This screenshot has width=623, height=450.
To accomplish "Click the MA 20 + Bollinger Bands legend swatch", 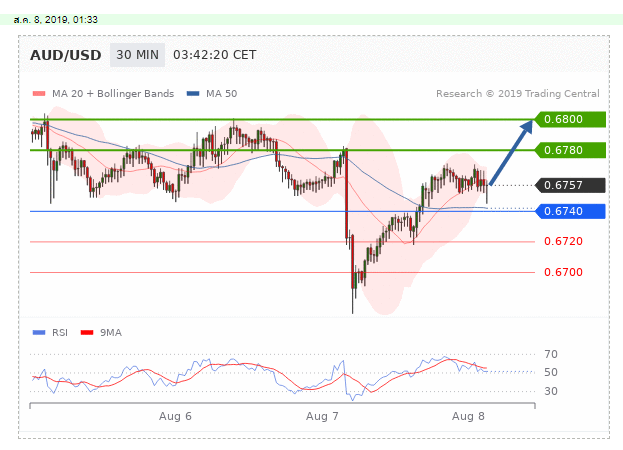I will coord(39,94).
